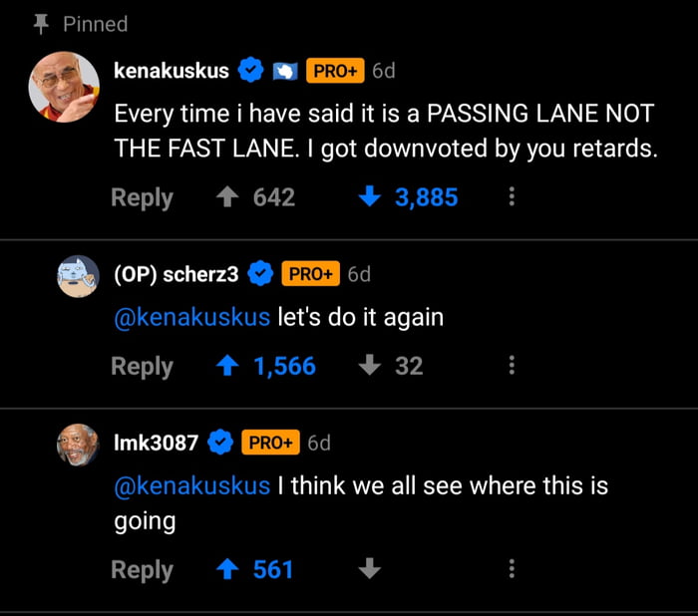Downvote the lmk3087 comment

[x=369, y=569]
